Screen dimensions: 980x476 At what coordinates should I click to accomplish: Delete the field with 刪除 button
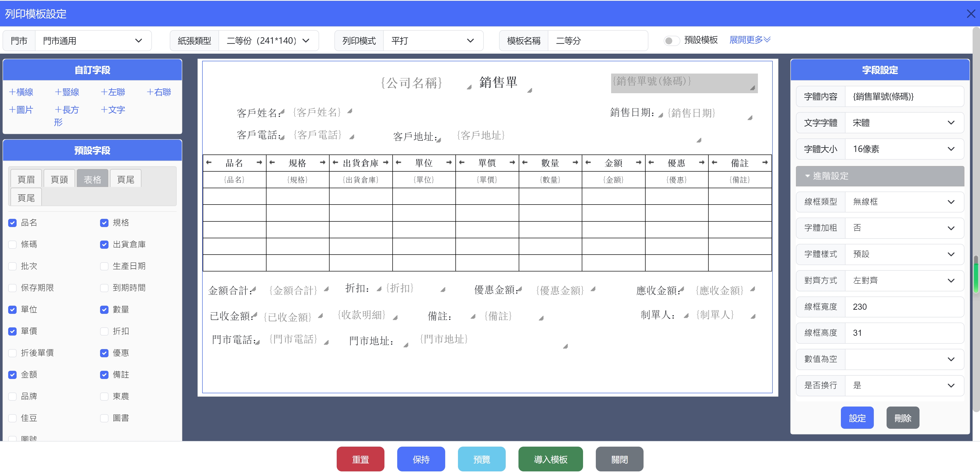[x=903, y=418]
